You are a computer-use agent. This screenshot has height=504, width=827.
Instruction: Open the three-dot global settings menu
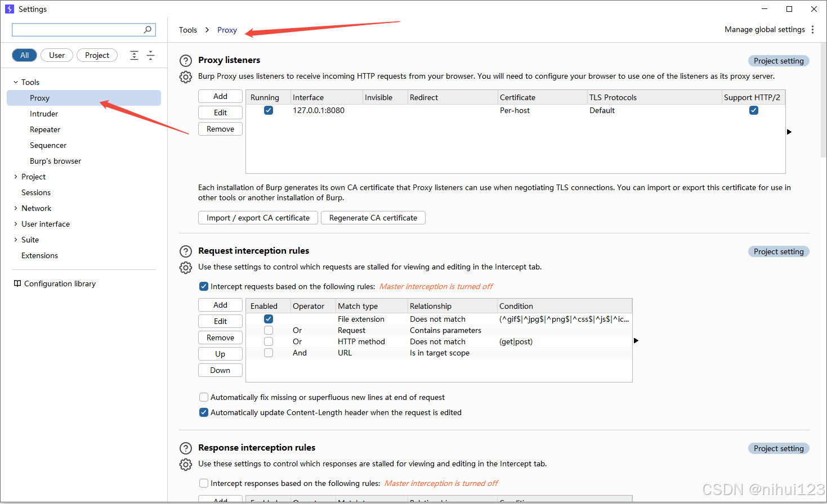812,30
